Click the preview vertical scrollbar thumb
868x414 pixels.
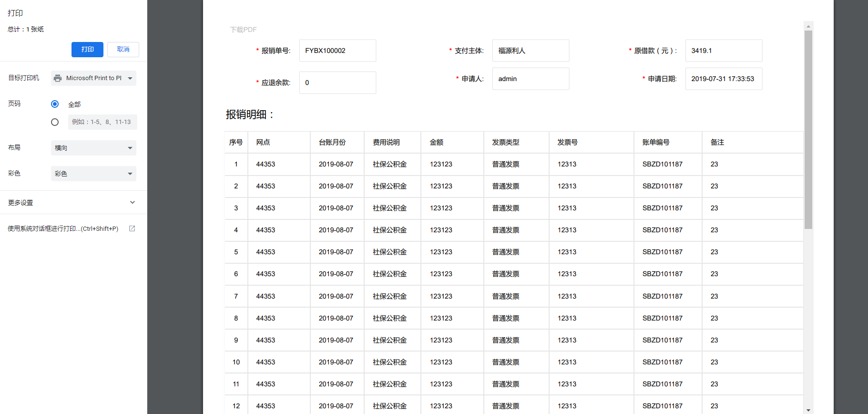click(x=808, y=130)
